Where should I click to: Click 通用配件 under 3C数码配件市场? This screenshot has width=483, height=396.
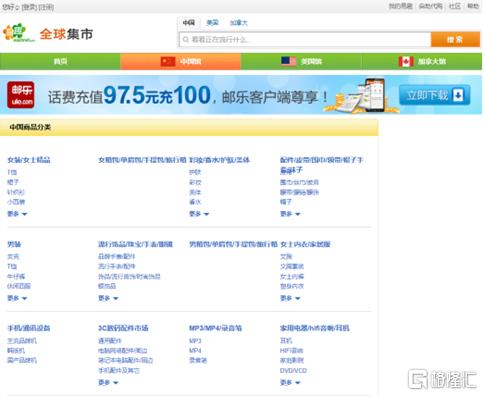tap(110, 341)
